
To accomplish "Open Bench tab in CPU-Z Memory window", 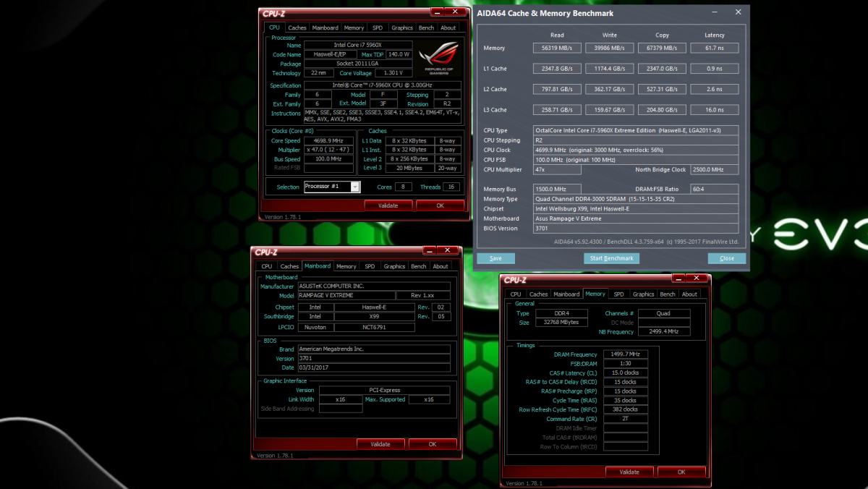I will point(668,294).
